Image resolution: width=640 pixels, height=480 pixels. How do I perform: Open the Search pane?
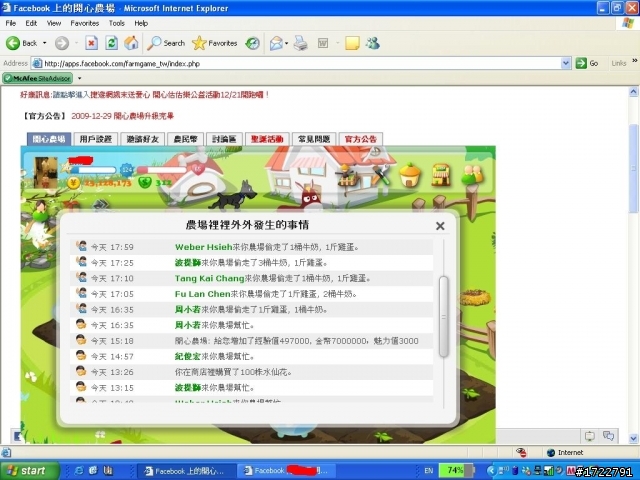pyautogui.click(x=166, y=43)
